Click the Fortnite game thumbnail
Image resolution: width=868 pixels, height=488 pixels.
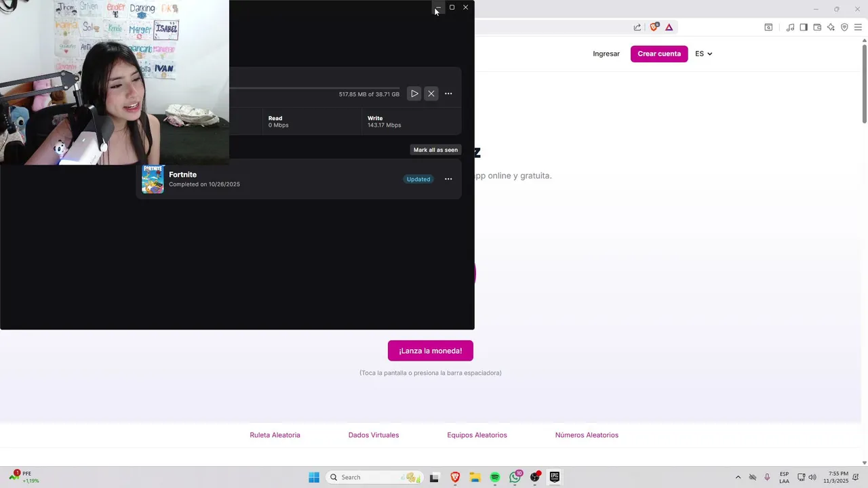pyautogui.click(x=153, y=179)
